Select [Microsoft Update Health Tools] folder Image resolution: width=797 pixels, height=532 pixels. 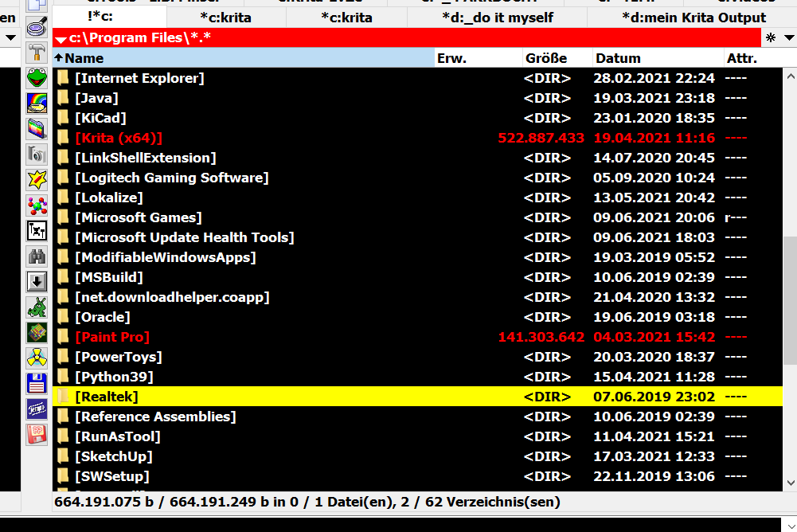[417, 237]
